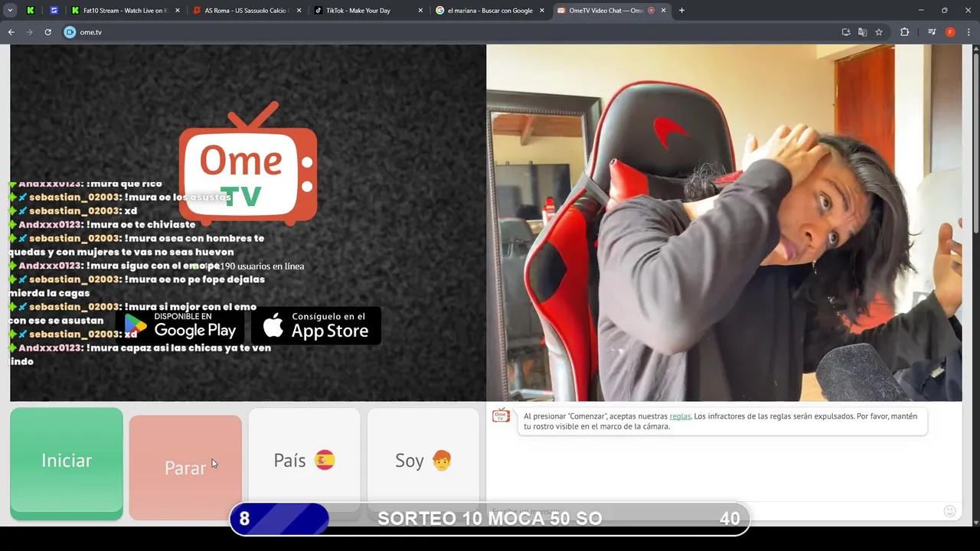Switch to the pinned Kick tab
Image resolution: width=980 pixels, height=551 pixels.
coord(30,11)
